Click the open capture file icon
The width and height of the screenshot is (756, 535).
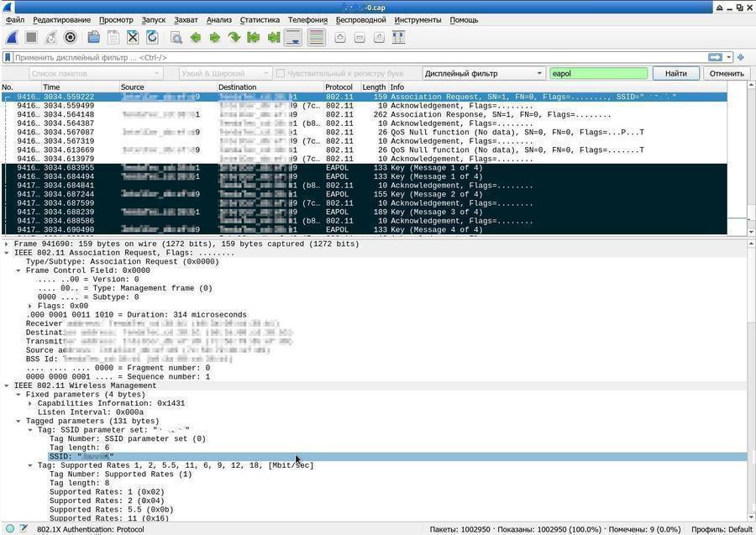(x=94, y=38)
